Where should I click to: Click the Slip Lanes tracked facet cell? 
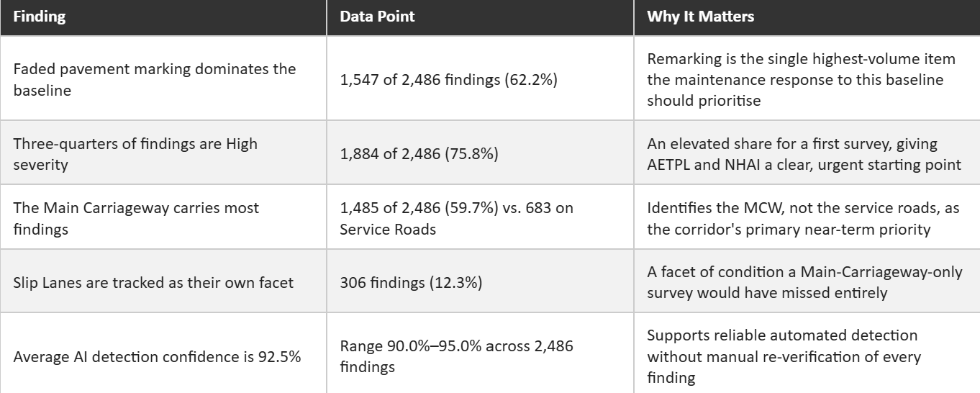(163, 279)
